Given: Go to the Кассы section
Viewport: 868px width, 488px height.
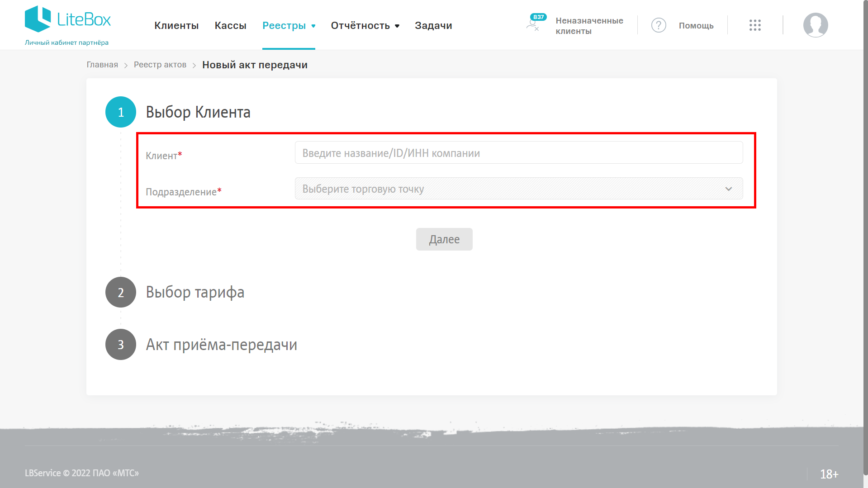Looking at the screenshot, I should (x=230, y=25).
